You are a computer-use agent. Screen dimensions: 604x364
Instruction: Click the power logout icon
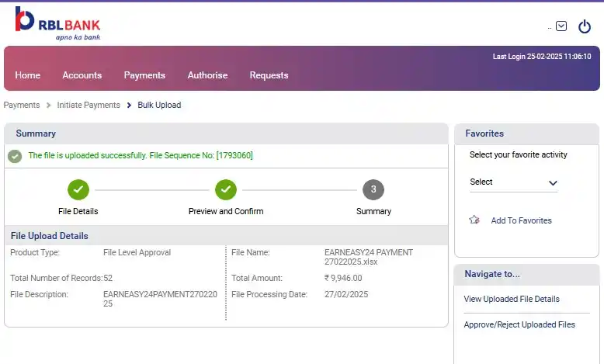pyautogui.click(x=585, y=26)
